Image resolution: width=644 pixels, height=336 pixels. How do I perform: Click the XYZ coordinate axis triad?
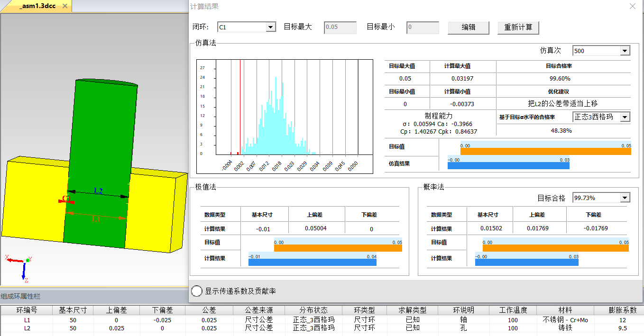pyautogui.click(x=20, y=269)
